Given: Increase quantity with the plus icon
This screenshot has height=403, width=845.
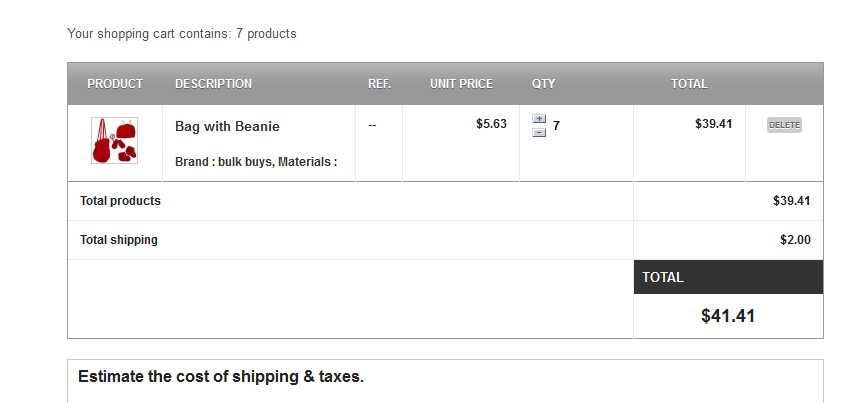Looking at the screenshot, I should (x=539, y=119).
